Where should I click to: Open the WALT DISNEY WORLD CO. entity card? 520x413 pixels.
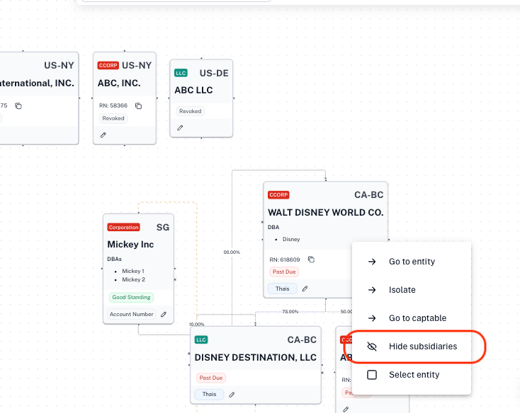point(325,212)
